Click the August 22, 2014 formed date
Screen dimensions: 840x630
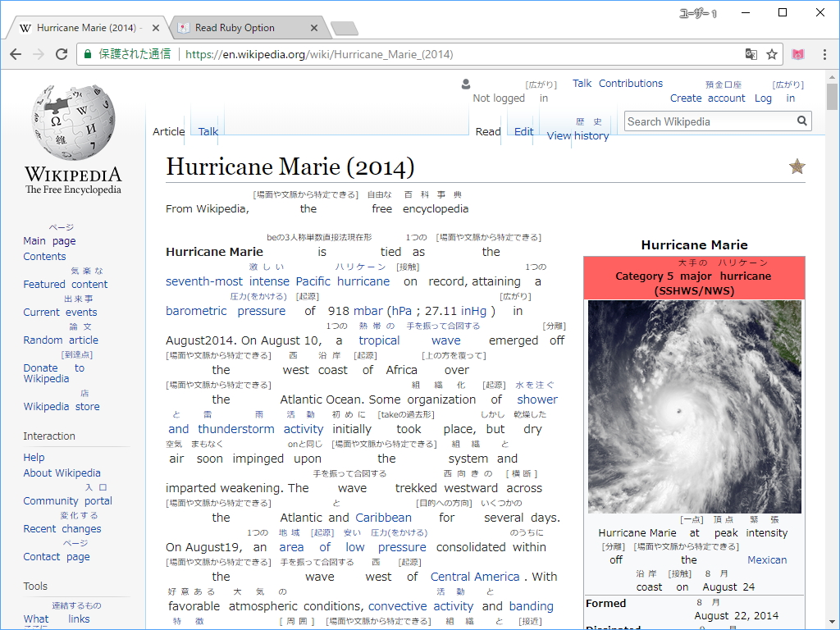coord(736,615)
